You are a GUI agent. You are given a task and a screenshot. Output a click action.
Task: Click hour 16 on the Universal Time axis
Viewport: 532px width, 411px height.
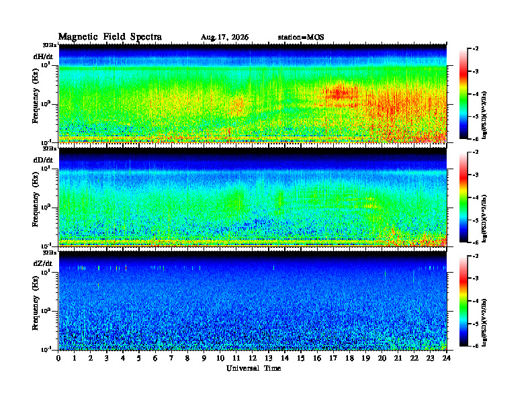click(x=317, y=358)
